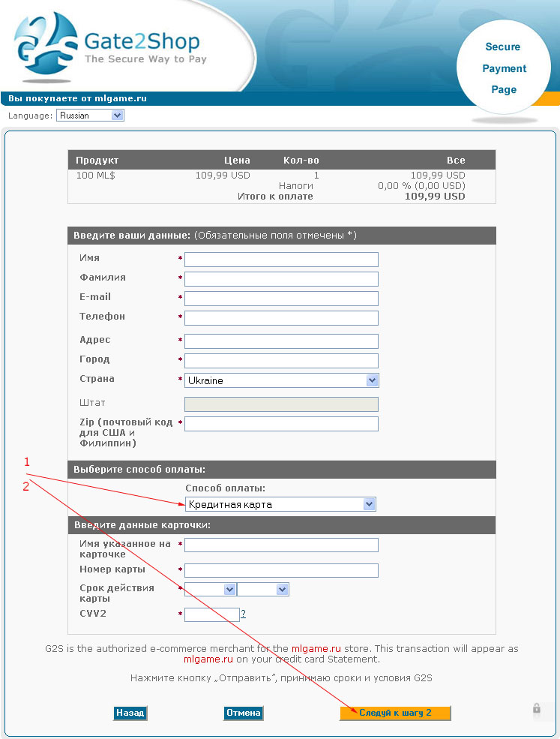Click the Адрес input field
The image size is (560, 739).
tap(281, 341)
